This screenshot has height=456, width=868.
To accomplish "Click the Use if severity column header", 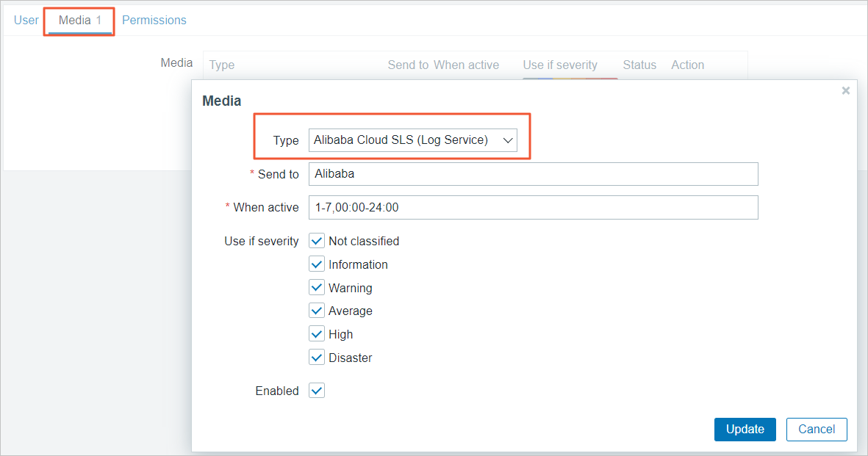I will pyautogui.click(x=560, y=65).
